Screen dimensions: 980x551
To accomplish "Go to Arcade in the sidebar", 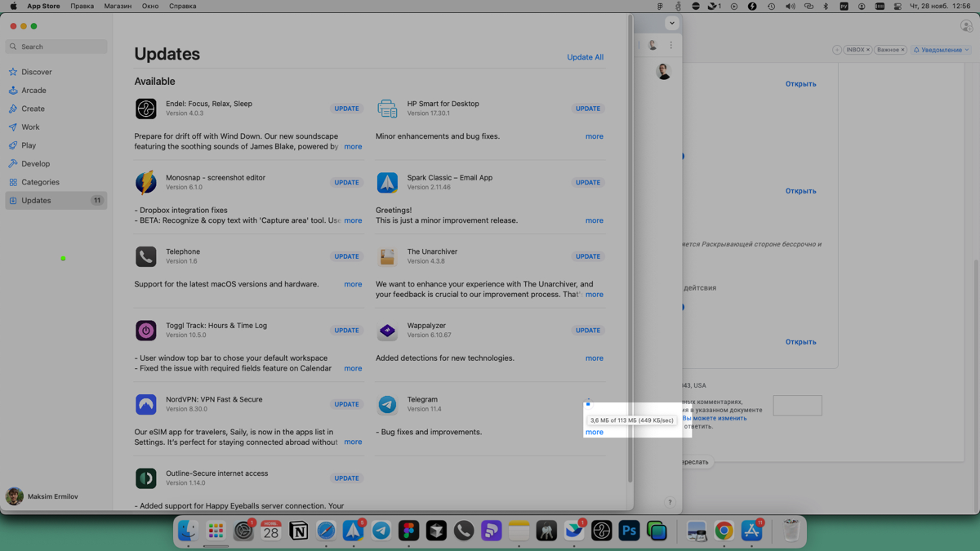I will [56, 91].
